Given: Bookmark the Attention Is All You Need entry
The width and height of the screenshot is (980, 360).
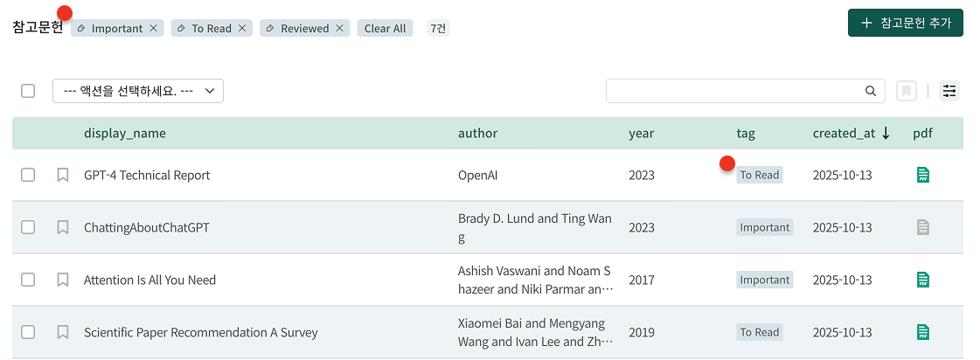Looking at the screenshot, I should 62,280.
